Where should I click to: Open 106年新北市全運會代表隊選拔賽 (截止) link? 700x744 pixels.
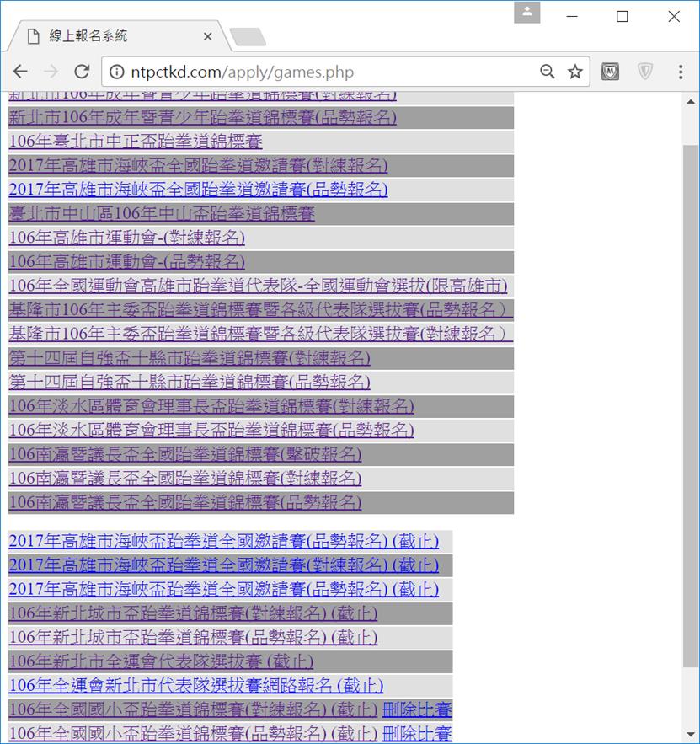[x=161, y=661]
